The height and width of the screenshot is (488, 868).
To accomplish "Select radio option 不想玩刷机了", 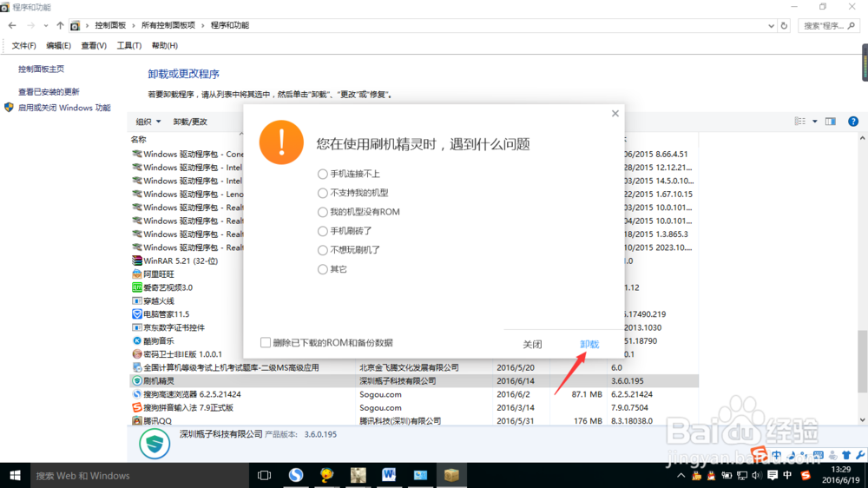I will (323, 250).
